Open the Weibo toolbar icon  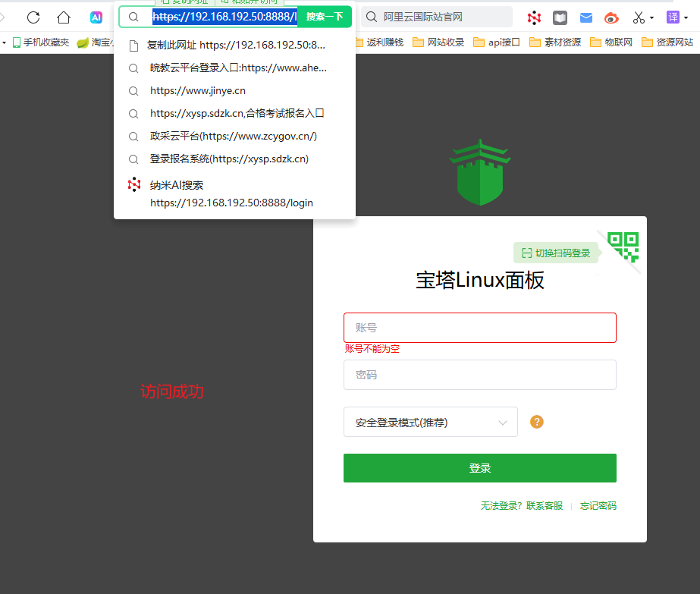click(x=612, y=17)
